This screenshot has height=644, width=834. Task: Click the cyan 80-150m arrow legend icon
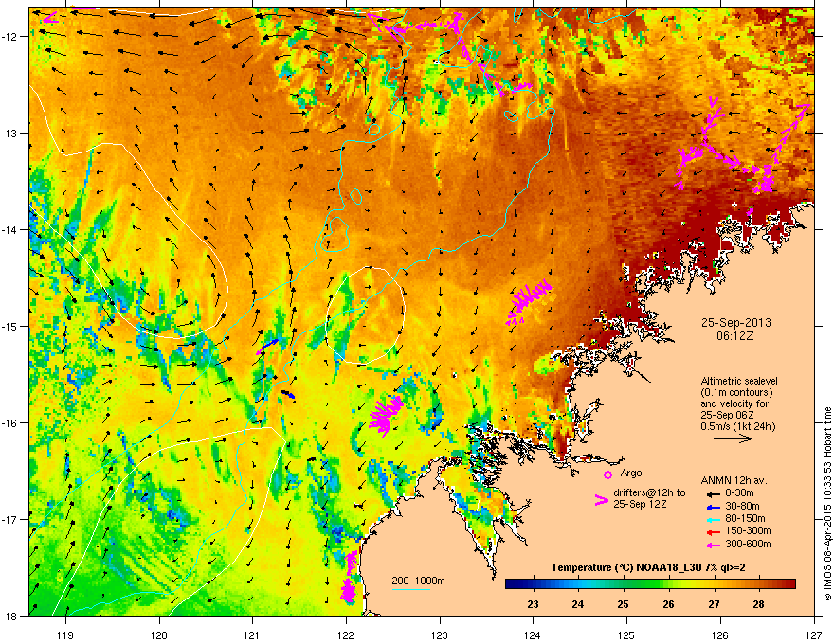[x=712, y=519]
